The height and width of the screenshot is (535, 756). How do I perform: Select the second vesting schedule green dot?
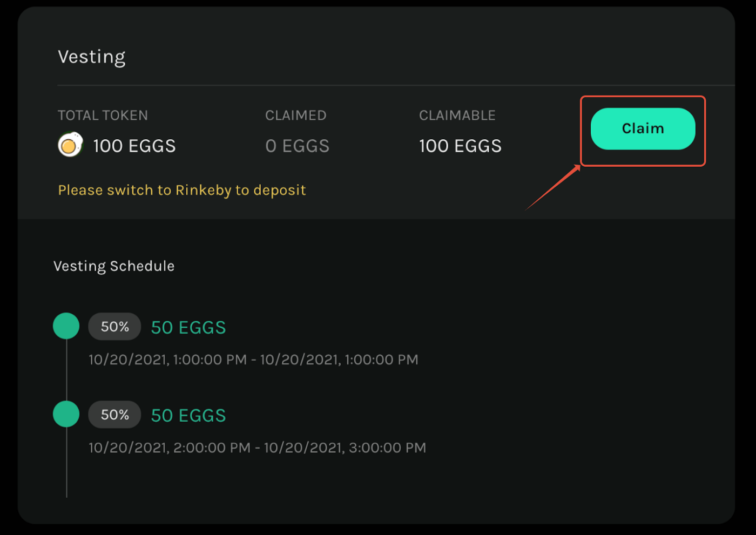(66, 414)
